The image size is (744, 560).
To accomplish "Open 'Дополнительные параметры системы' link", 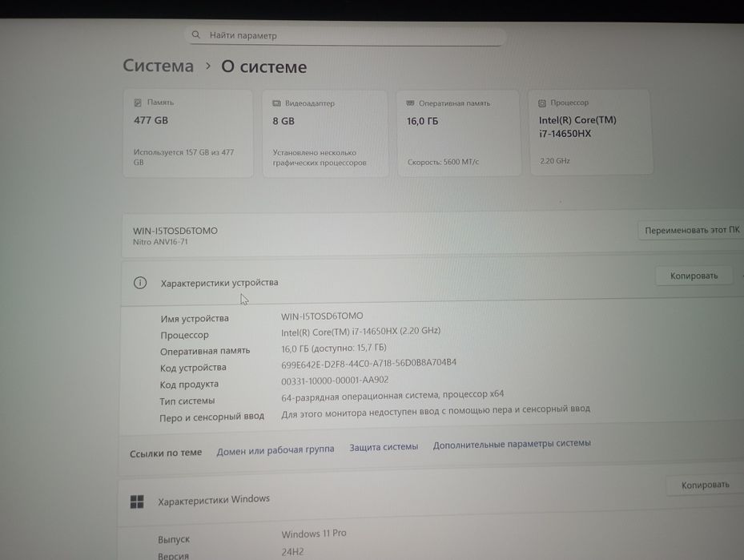I will [512, 444].
